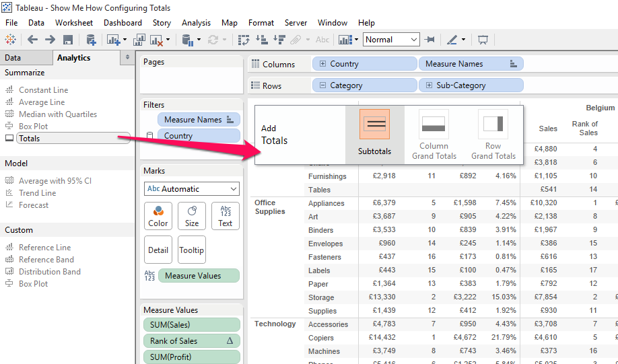Select the Row Grand Totals option
The height and width of the screenshot is (364, 618).
(x=493, y=135)
